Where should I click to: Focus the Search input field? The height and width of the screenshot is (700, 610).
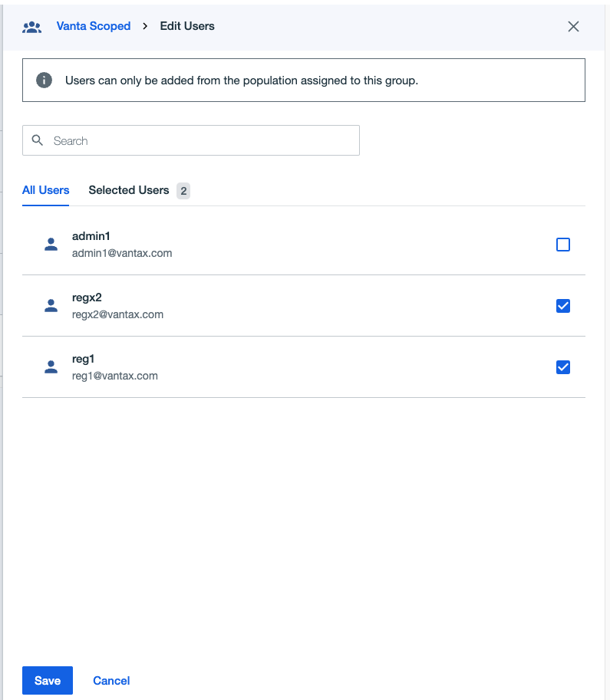click(x=191, y=140)
